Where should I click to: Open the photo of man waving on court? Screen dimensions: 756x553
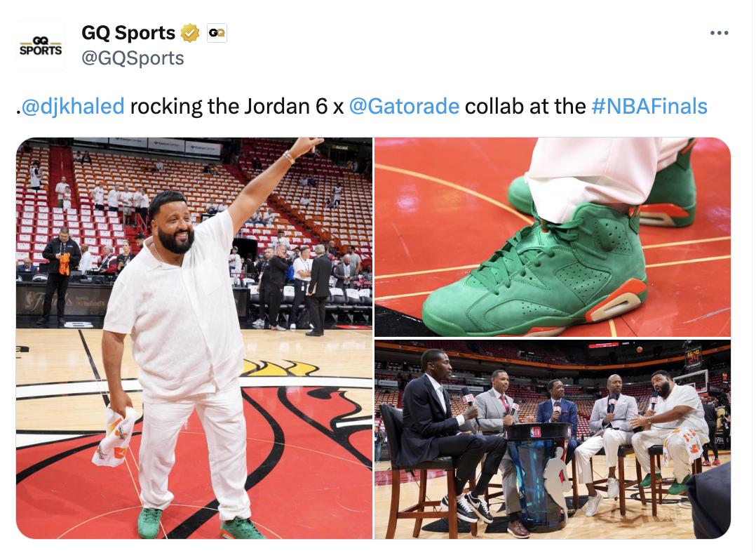pos(194,338)
